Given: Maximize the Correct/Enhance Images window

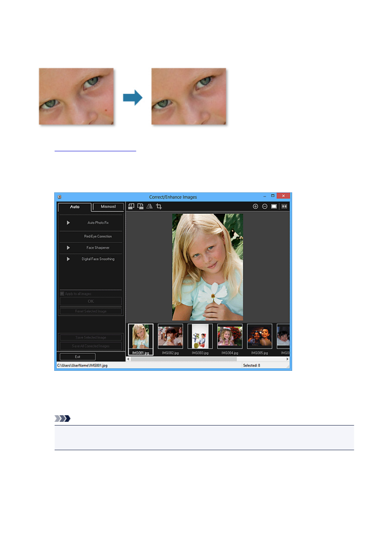Looking at the screenshot, I should [272, 196].
